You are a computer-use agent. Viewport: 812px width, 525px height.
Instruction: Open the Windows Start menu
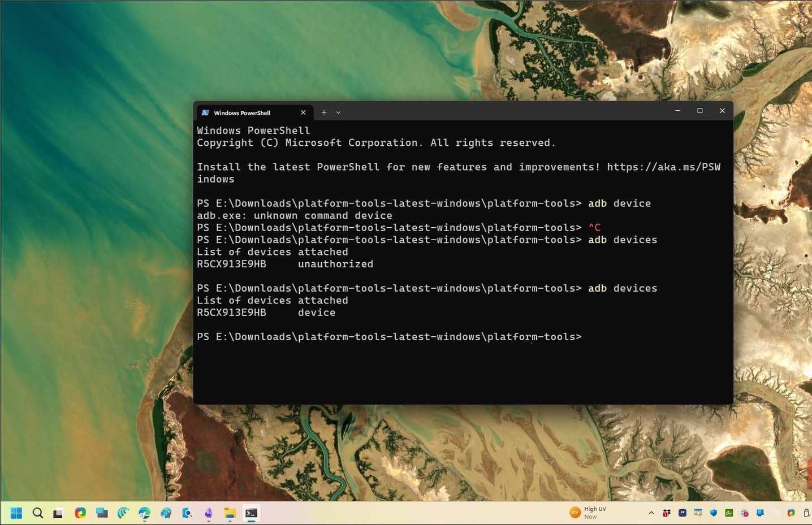16,513
